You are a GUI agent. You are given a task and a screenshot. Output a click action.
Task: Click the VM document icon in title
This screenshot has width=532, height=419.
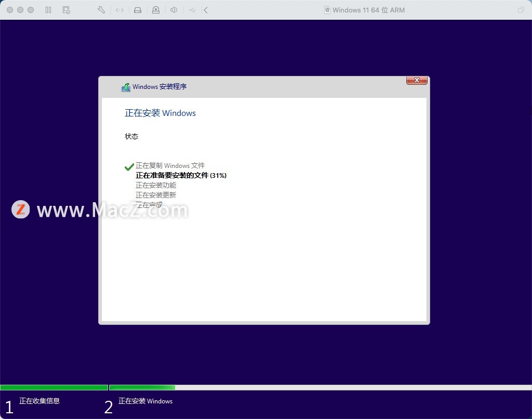[x=327, y=10]
